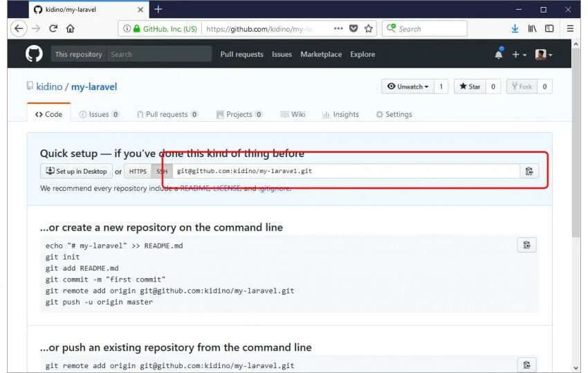This screenshot has height=373, width=588.
Task: Bookmark this page with the star icon
Action: [369, 28]
